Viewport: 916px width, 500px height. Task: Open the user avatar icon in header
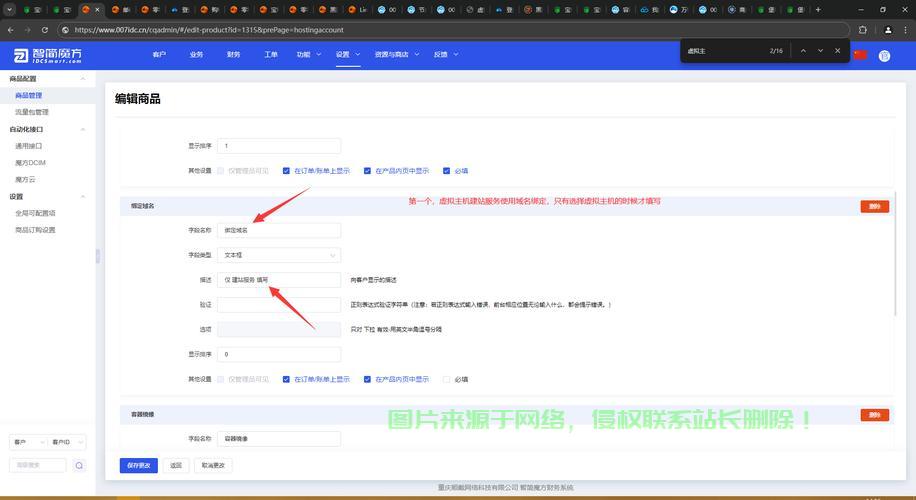click(884, 56)
